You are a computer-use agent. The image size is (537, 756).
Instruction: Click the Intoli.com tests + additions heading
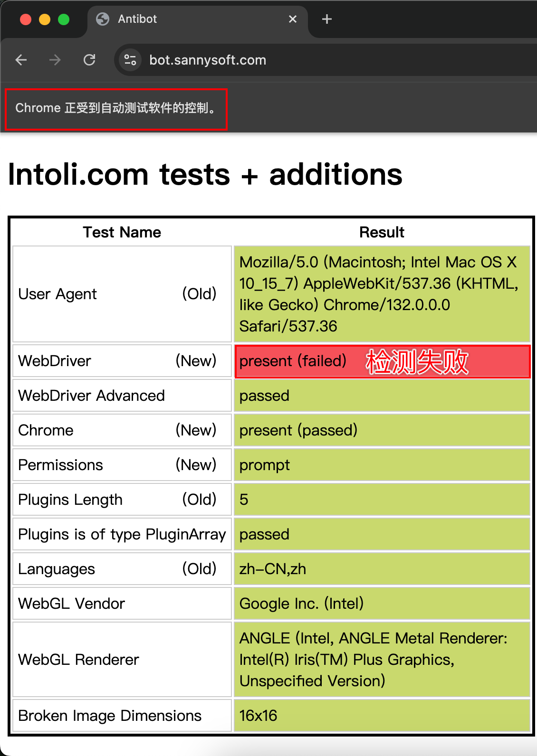(205, 174)
